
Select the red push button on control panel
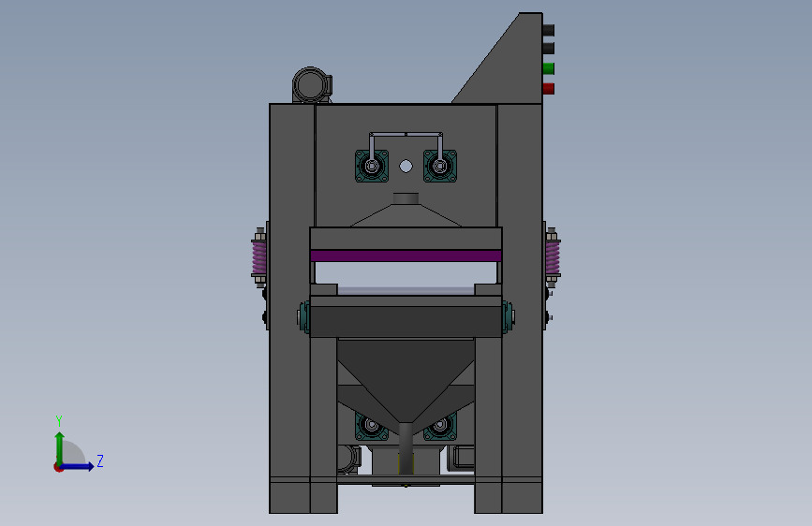click(x=549, y=89)
